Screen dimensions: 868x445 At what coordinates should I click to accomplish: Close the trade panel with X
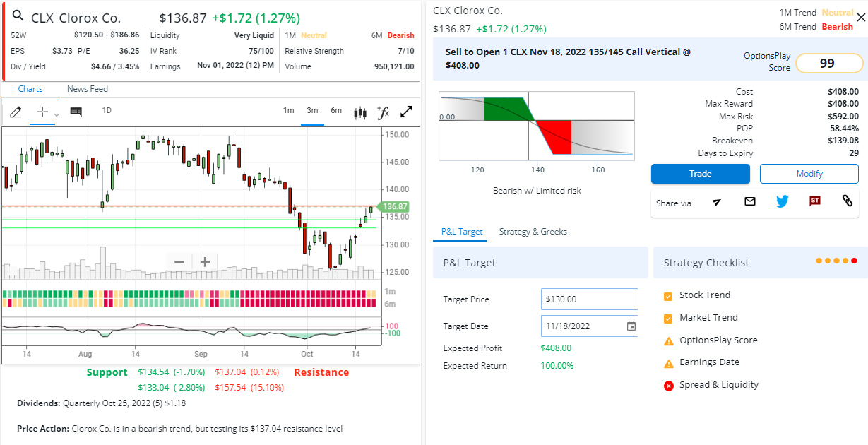click(861, 19)
